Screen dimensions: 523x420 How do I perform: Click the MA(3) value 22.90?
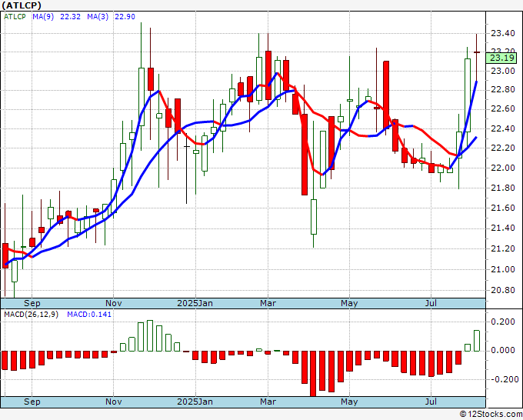point(125,16)
